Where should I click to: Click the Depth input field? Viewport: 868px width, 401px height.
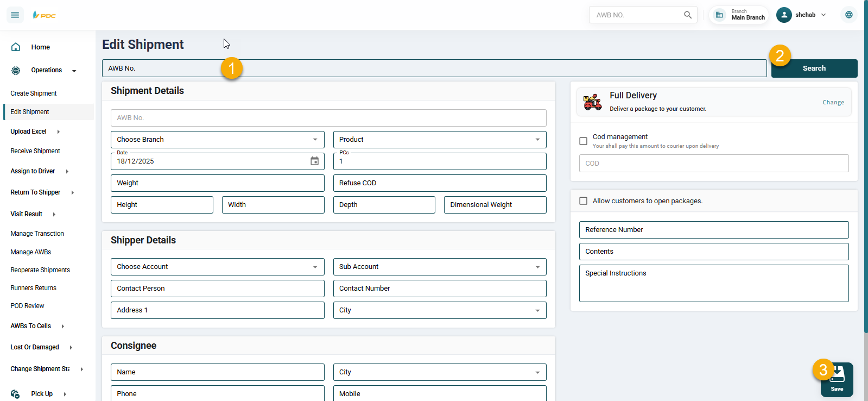[384, 205]
